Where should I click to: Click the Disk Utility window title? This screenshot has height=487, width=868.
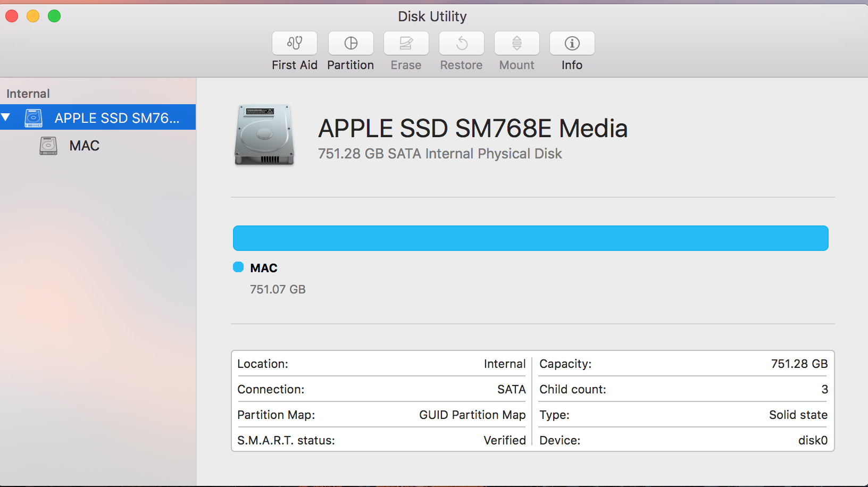coord(432,16)
